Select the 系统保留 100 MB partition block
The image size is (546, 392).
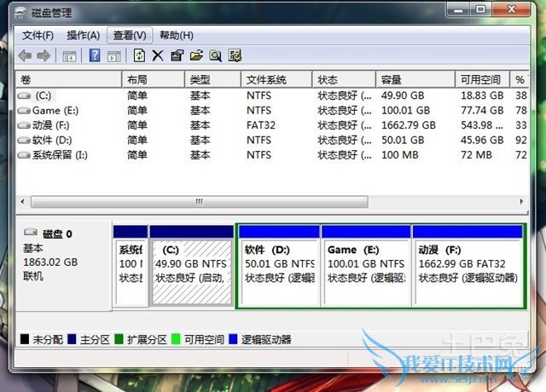tap(131, 266)
